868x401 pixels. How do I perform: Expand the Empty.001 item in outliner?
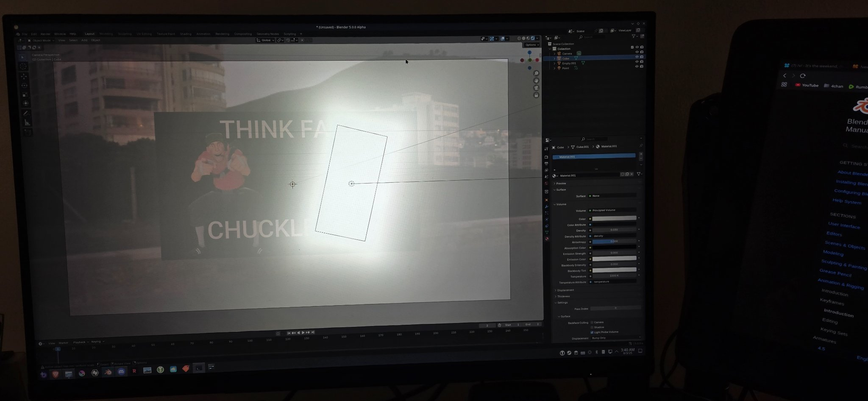[x=554, y=64]
